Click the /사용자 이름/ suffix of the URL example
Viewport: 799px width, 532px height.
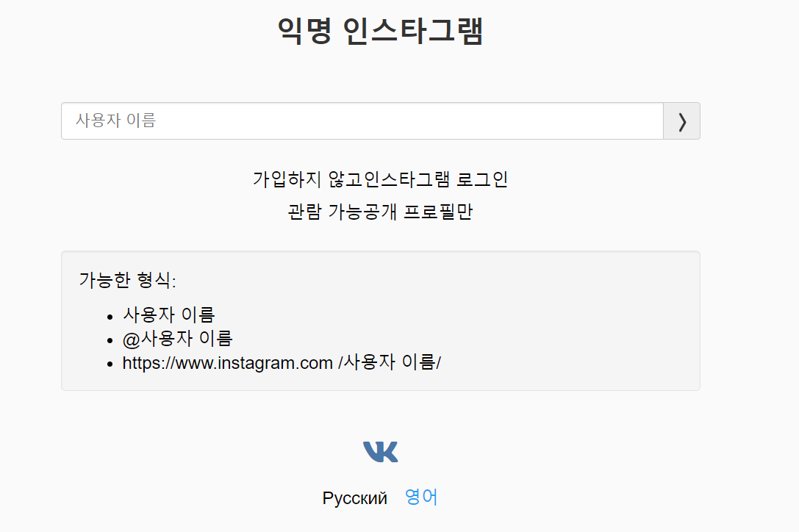pos(390,362)
